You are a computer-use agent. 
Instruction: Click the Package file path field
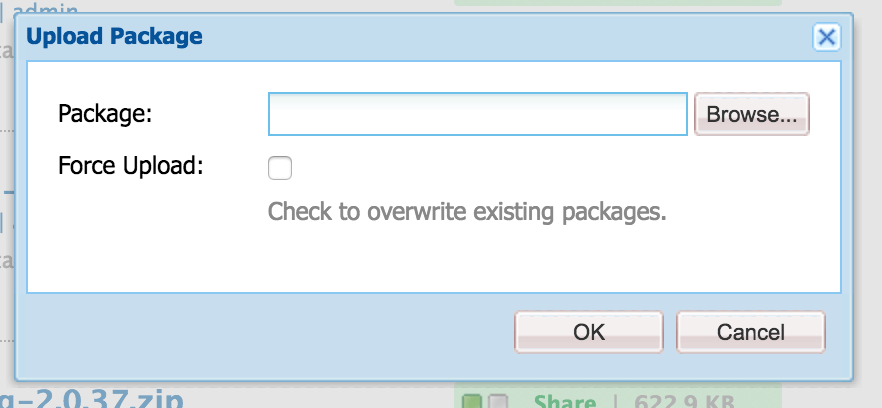(x=477, y=114)
